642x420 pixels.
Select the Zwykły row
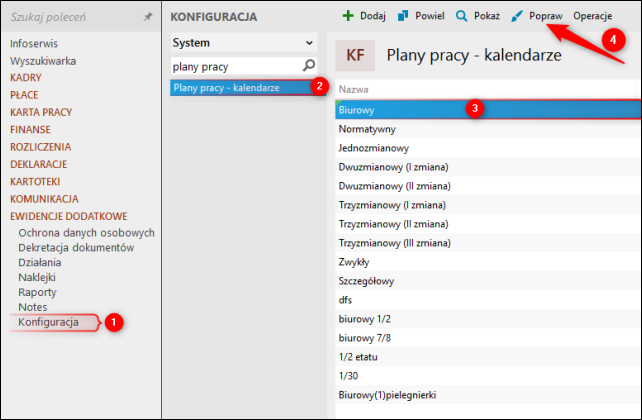click(488, 262)
